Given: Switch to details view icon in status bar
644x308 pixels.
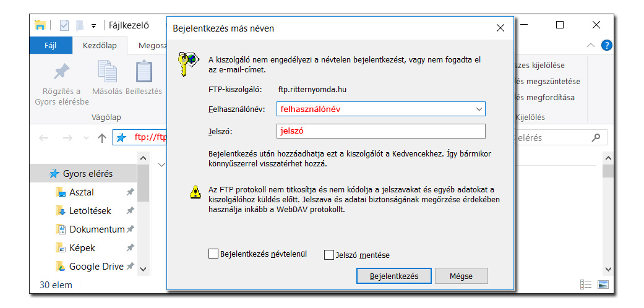Looking at the screenshot, I should (586, 284).
